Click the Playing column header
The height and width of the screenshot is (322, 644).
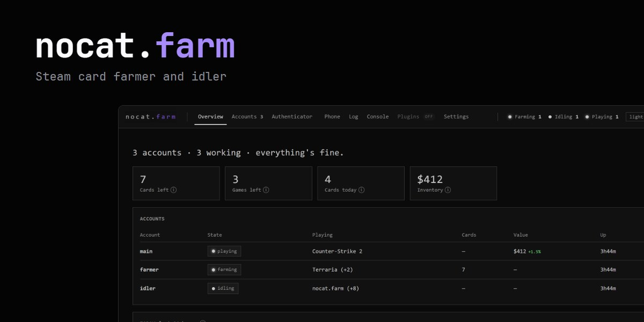click(x=323, y=235)
